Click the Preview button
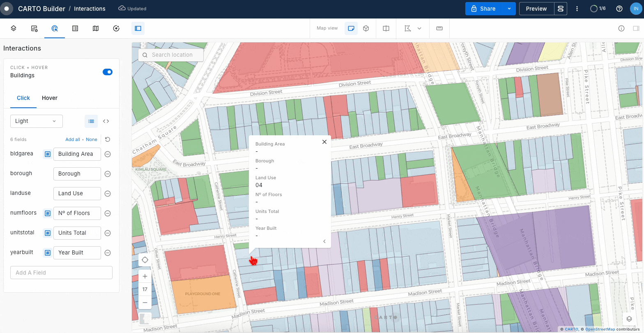 (536, 9)
